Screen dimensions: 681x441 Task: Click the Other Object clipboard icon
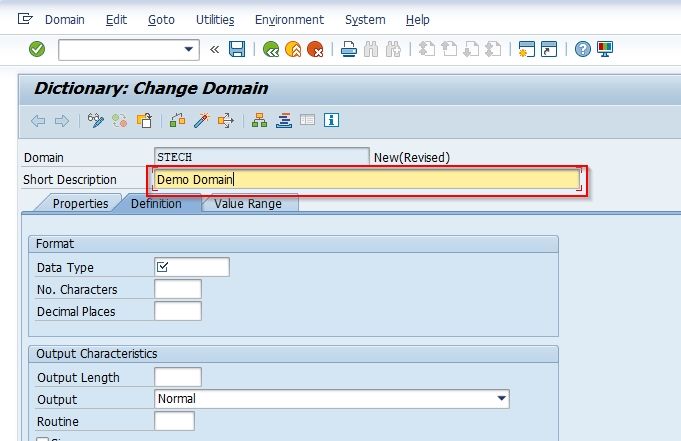tap(144, 120)
